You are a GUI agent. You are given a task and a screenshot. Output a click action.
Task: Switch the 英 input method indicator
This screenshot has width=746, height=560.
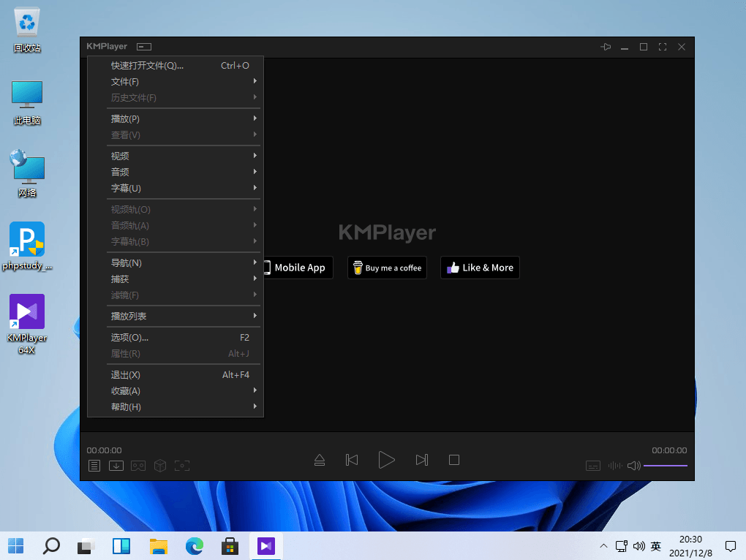point(655,545)
